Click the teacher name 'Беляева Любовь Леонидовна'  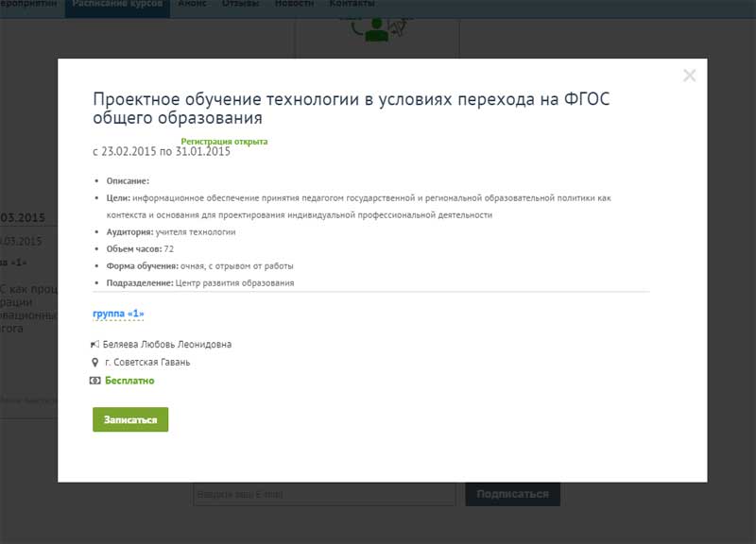tap(167, 345)
